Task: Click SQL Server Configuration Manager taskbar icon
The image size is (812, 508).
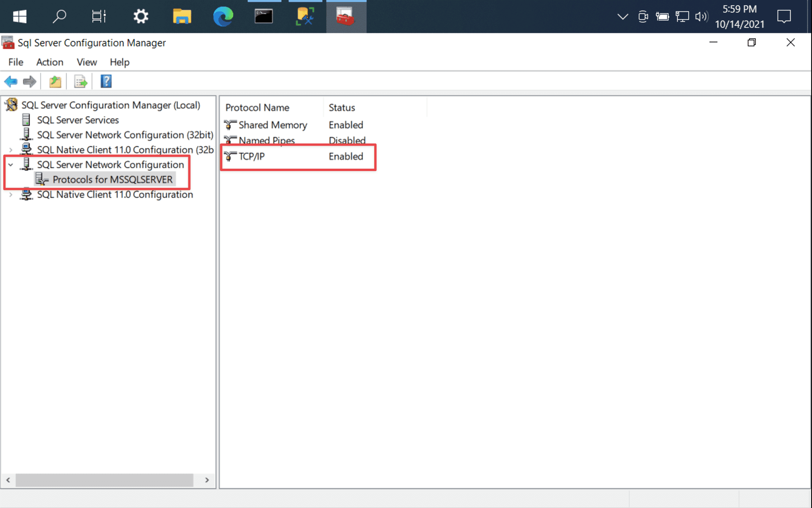Action: tap(346, 17)
